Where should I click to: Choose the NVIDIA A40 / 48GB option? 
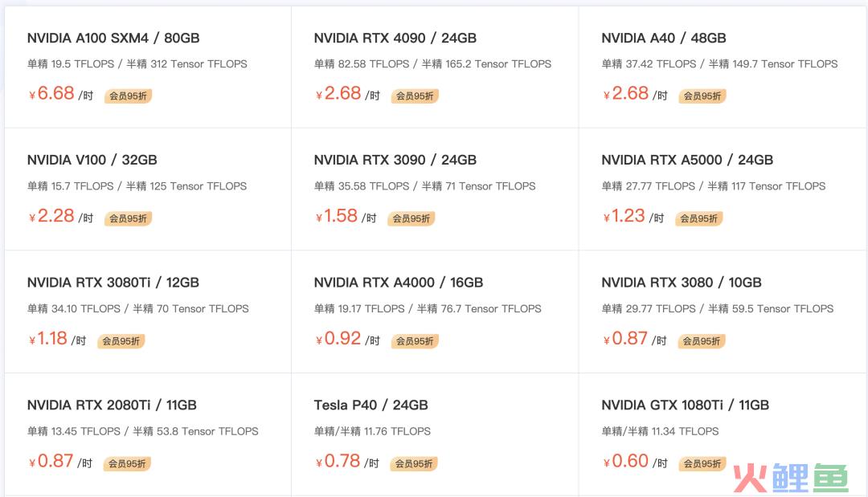[x=723, y=67]
